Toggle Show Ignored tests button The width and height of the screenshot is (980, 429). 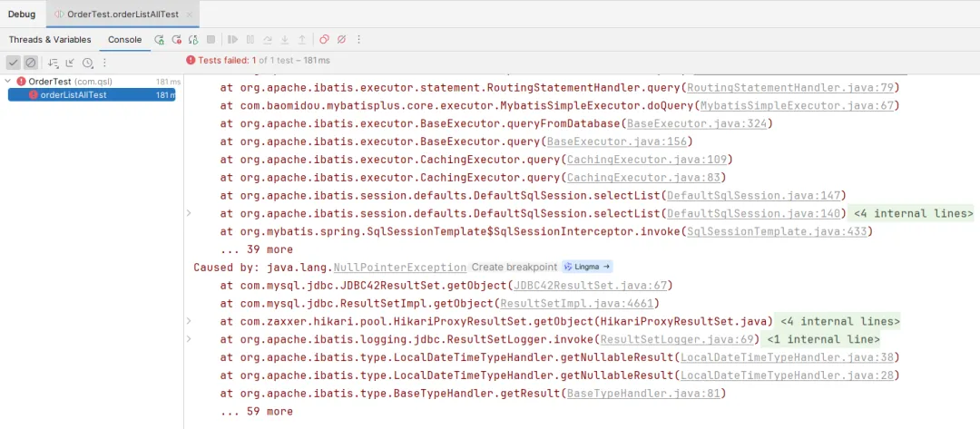[x=31, y=63]
